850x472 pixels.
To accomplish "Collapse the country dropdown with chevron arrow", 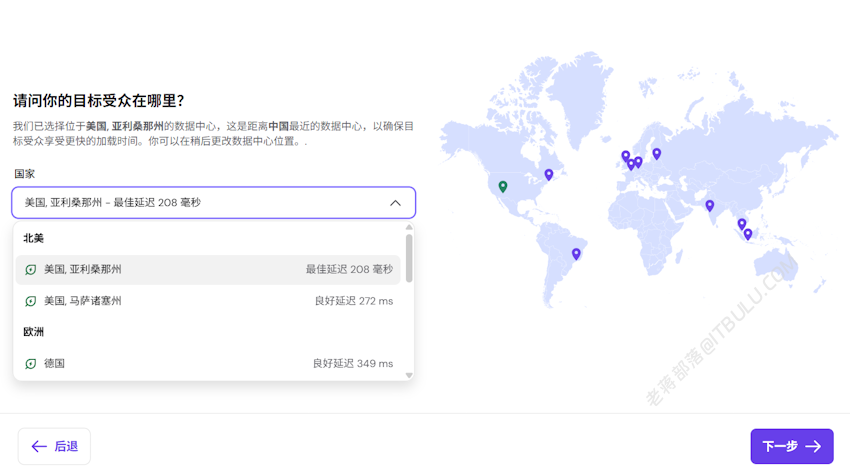I will [x=395, y=203].
